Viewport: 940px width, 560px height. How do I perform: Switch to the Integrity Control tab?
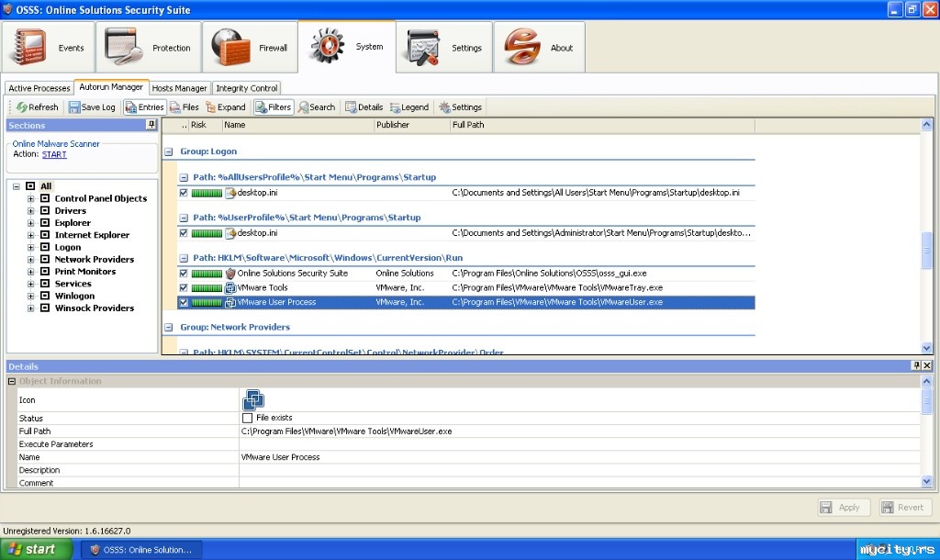point(246,88)
